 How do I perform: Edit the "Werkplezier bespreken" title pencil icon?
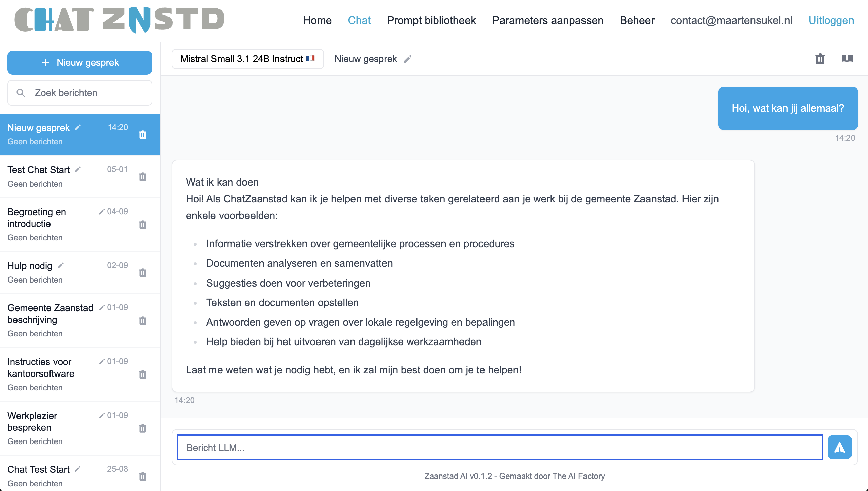[x=102, y=415]
